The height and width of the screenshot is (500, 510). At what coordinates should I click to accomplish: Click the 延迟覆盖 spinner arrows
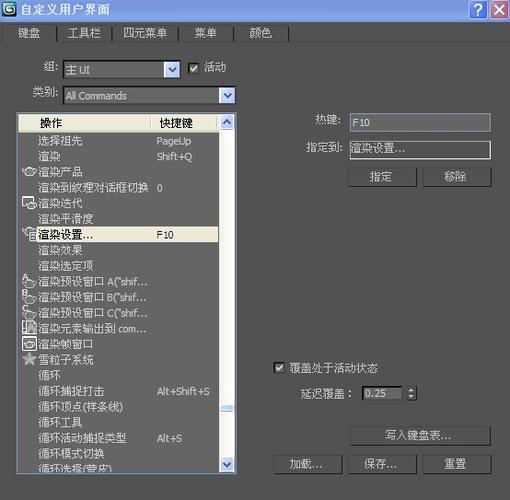[411, 394]
